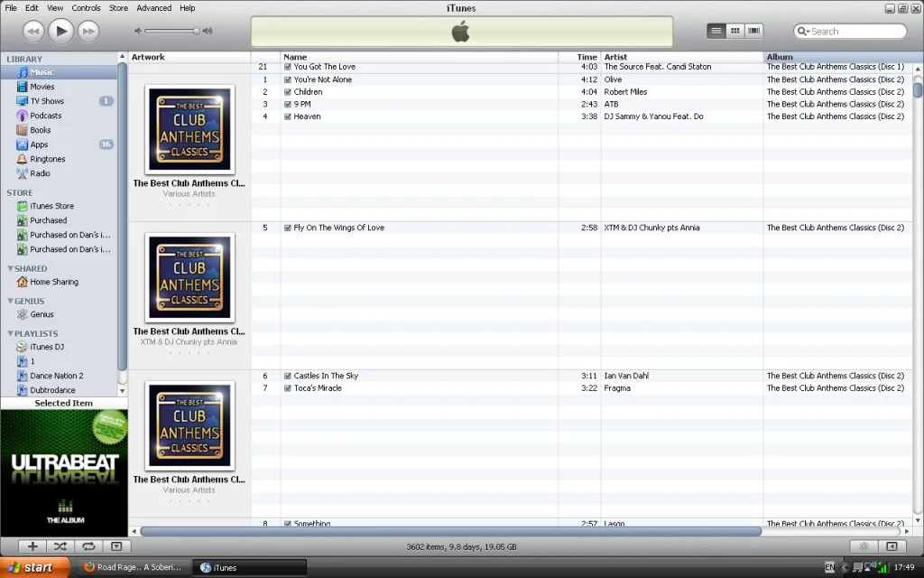The width and height of the screenshot is (924, 578).
Task: Uncheck the 9 PM track
Action: click(x=288, y=105)
